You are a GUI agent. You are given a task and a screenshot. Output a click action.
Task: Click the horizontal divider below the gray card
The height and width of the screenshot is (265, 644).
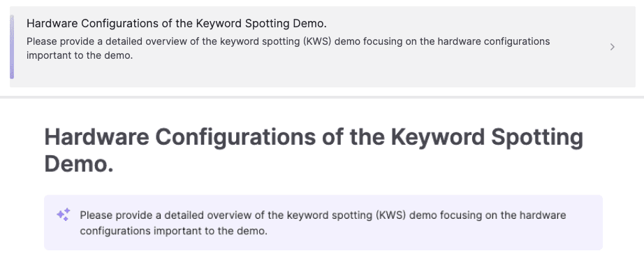pos(322,97)
